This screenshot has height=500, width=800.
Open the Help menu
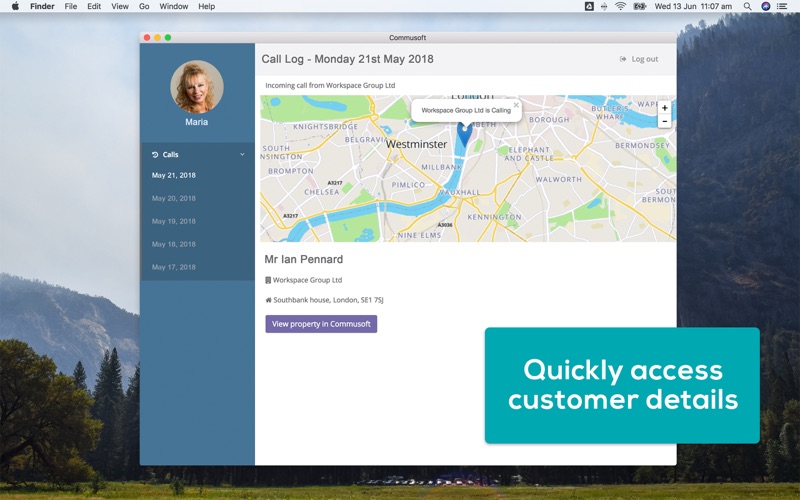(x=207, y=6)
